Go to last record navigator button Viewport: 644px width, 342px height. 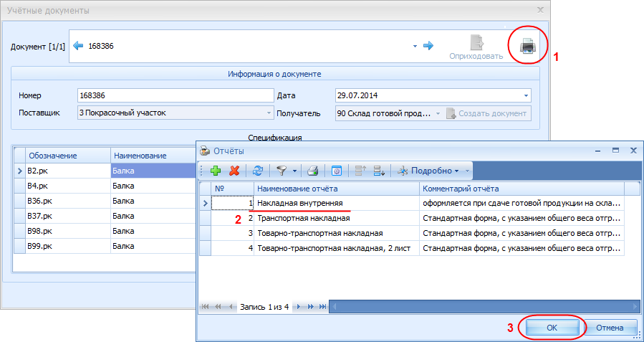click(323, 307)
